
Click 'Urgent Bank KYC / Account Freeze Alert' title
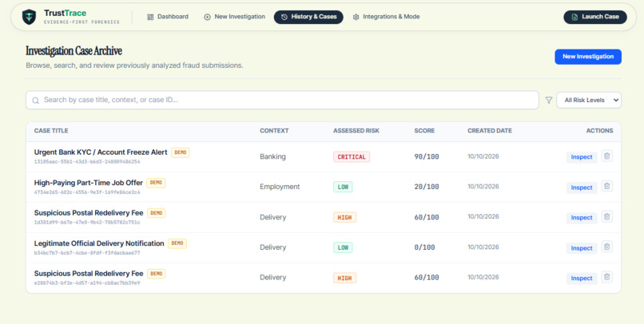point(101,152)
